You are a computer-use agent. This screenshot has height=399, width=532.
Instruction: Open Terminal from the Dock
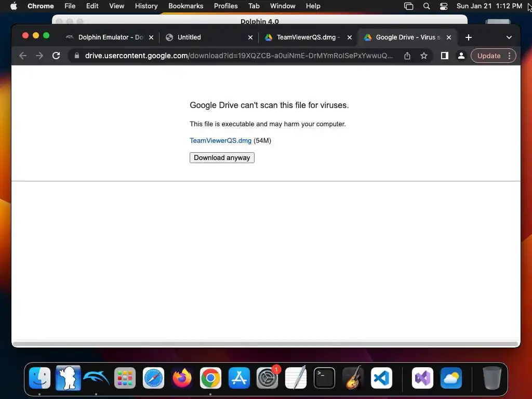coord(324,378)
